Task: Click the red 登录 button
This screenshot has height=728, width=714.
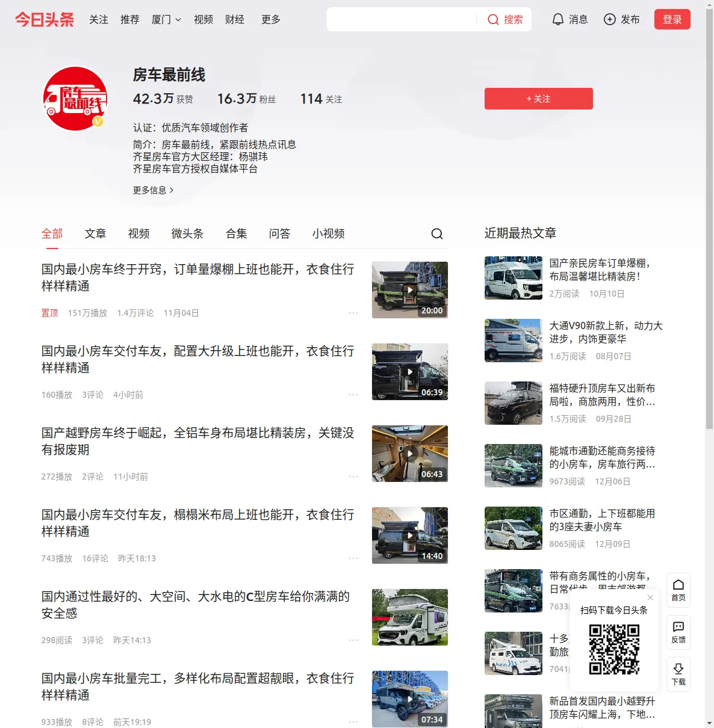Action: click(x=672, y=19)
